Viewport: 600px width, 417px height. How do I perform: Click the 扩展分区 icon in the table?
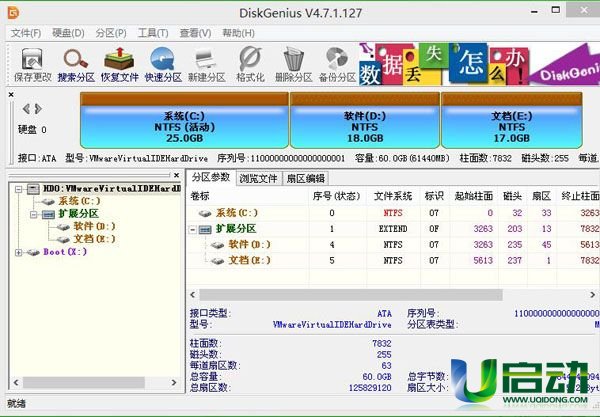tap(205, 229)
